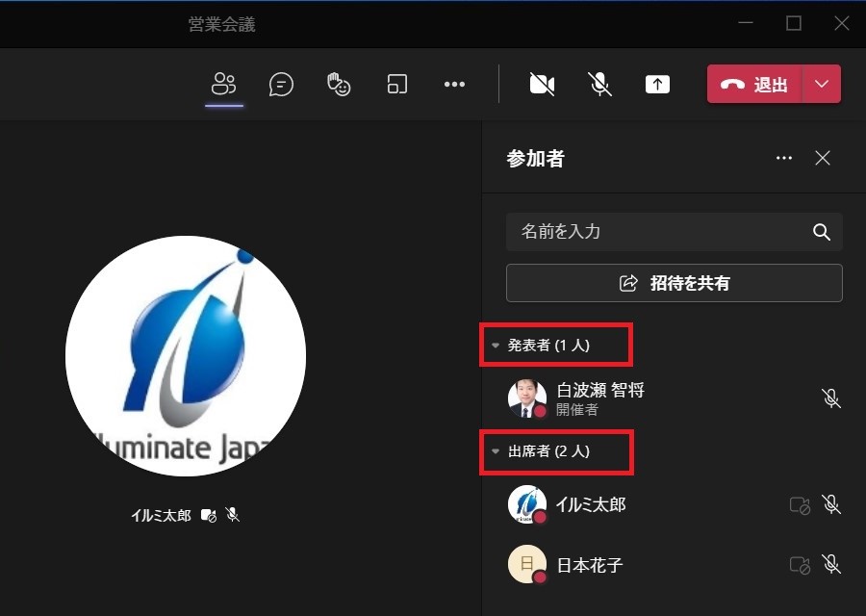Viewport: 866px width, 616px height.
Task: Click 日本花子's initial avatar
Action: (x=527, y=565)
